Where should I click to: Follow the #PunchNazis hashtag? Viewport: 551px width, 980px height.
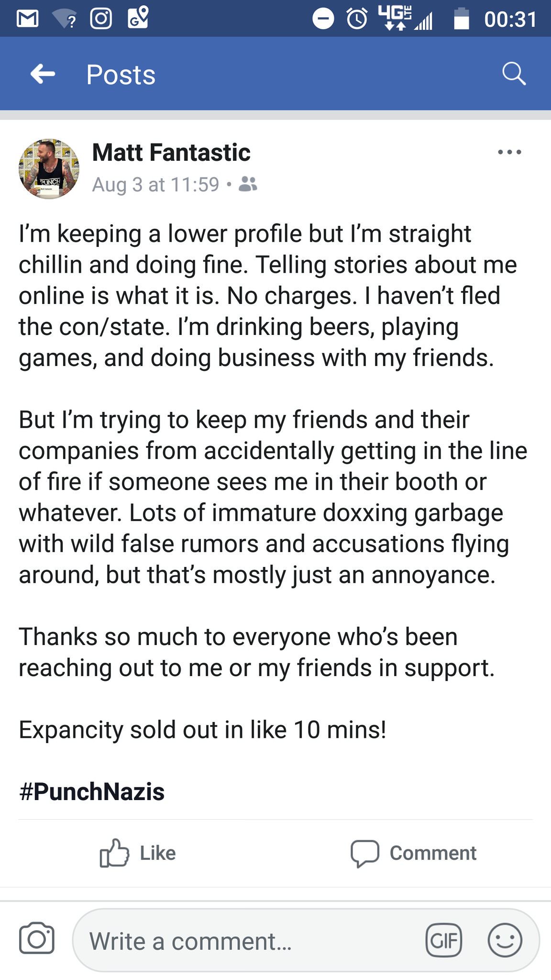[92, 791]
